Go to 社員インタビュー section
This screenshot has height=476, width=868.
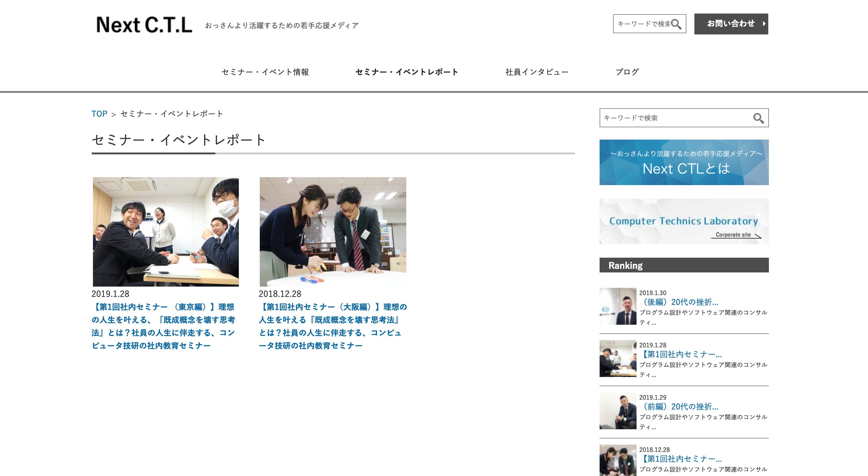[x=536, y=72]
